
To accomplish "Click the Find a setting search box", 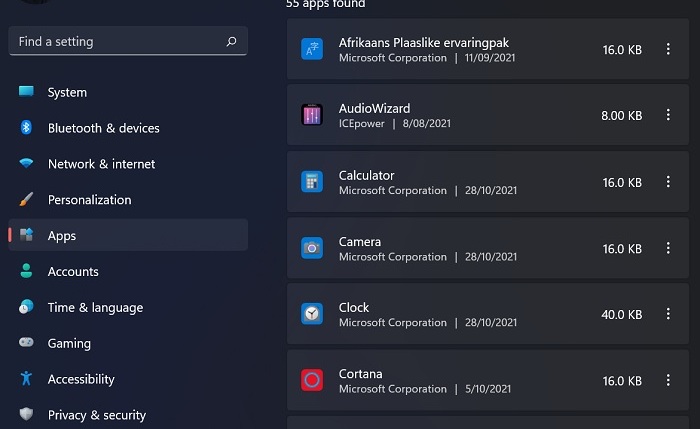I will (x=128, y=41).
